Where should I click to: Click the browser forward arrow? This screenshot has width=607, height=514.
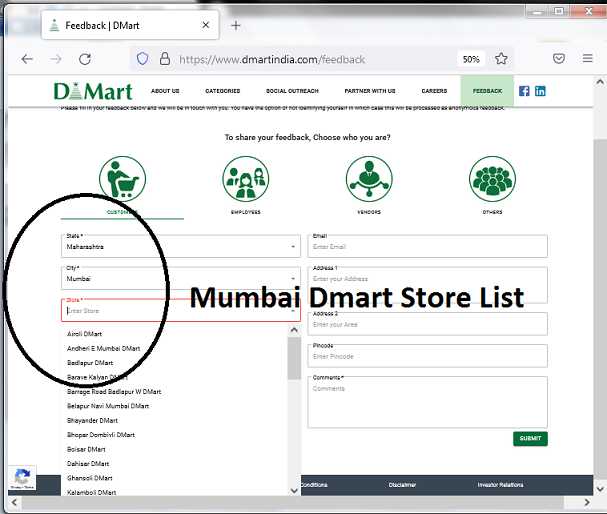point(56,59)
